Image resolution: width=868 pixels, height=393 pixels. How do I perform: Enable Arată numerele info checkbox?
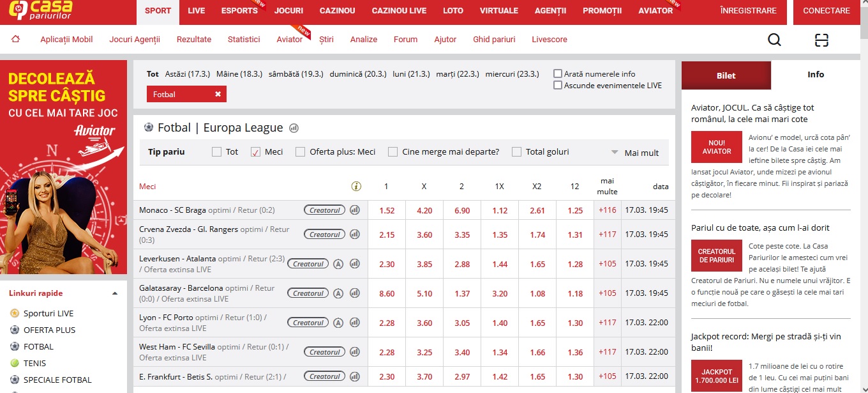[x=558, y=73]
